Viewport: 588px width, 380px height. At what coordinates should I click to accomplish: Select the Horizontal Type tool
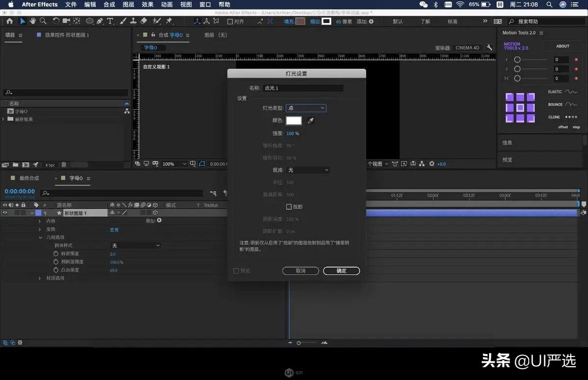111,21
